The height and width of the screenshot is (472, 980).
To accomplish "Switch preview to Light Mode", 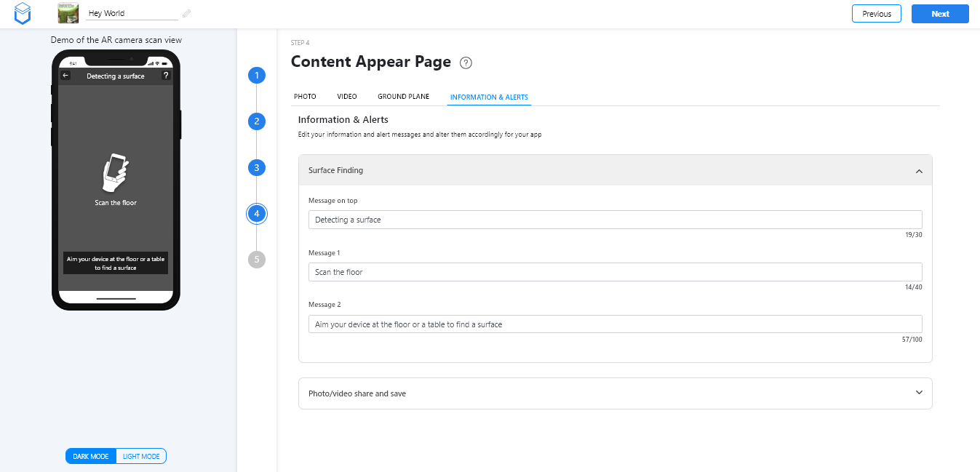I will pos(141,456).
